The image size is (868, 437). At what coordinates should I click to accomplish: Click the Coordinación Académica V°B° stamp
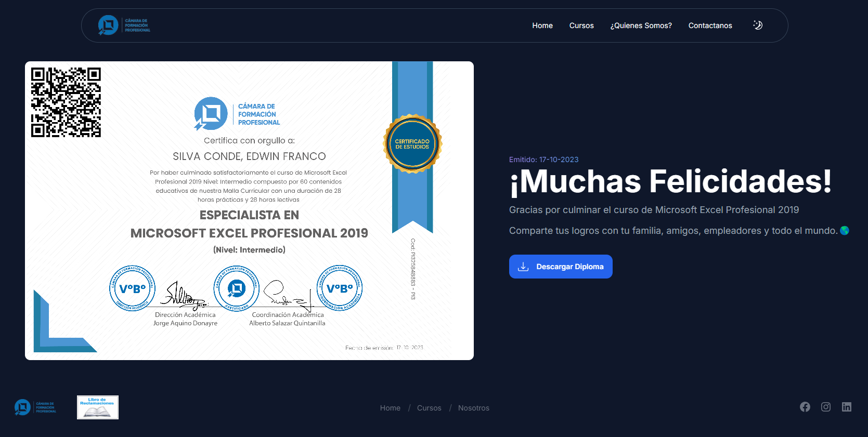pyautogui.click(x=340, y=288)
